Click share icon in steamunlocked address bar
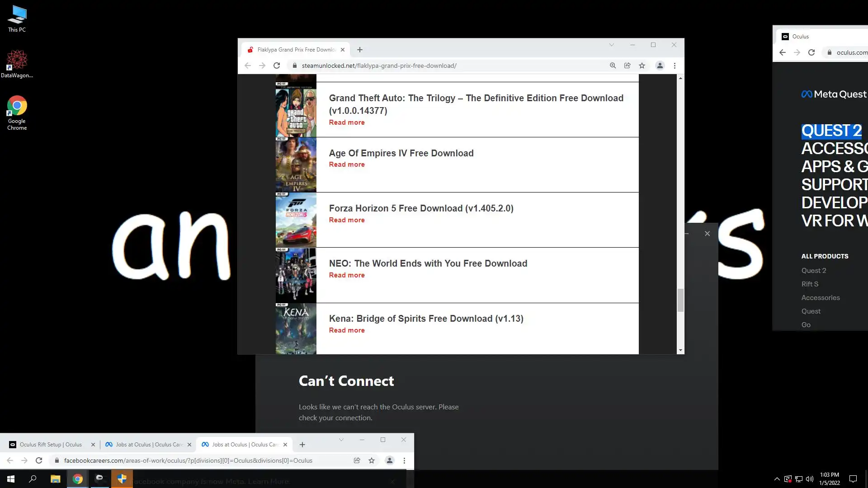The height and width of the screenshot is (488, 868). (x=627, y=66)
